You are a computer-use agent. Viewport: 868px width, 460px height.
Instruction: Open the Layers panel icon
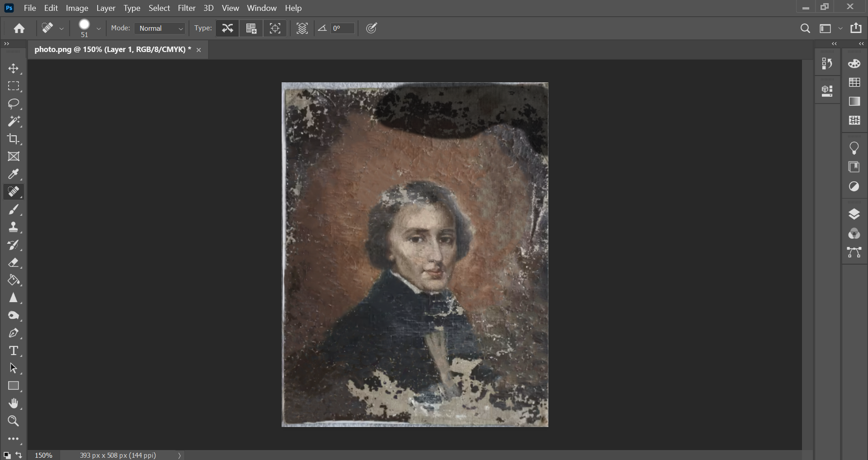854,214
